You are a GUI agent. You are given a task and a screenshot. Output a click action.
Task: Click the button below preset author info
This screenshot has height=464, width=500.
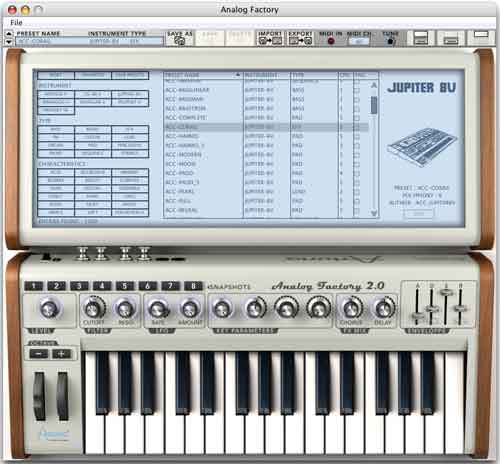pyautogui.click(x=419, y=213)
